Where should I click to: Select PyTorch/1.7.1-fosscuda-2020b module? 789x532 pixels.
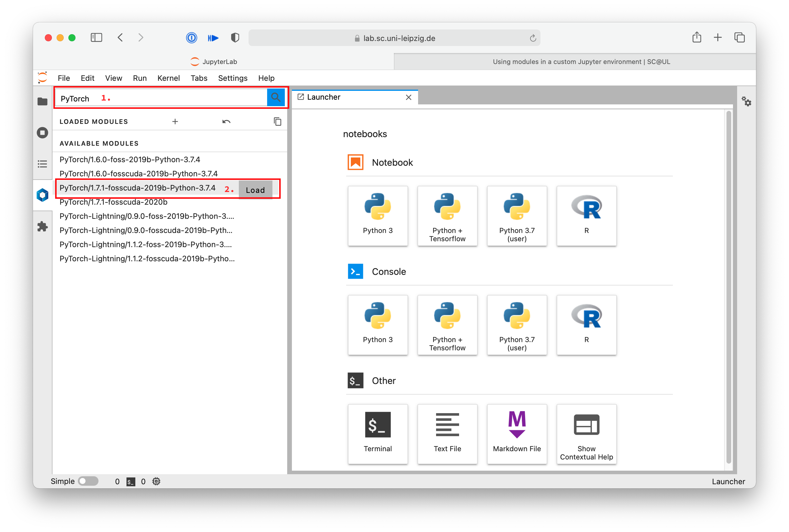coord(113,202)
